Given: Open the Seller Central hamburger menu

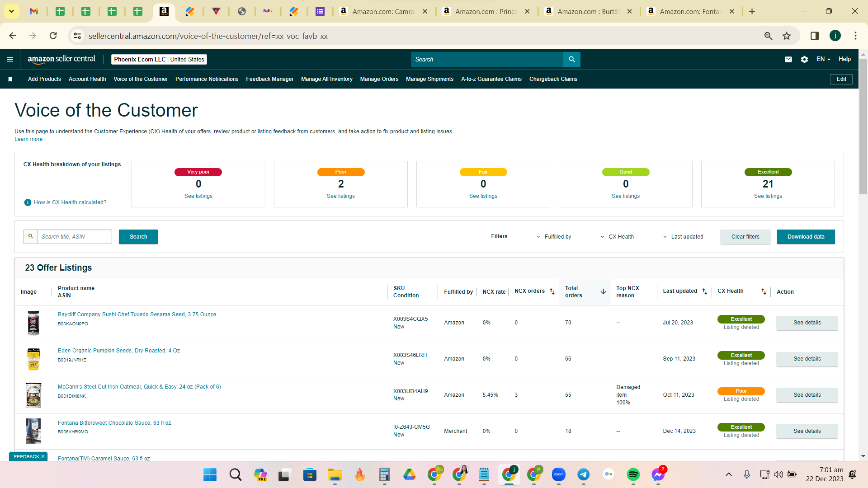Looking at the screenshot, I should click(x=10, y=59).
